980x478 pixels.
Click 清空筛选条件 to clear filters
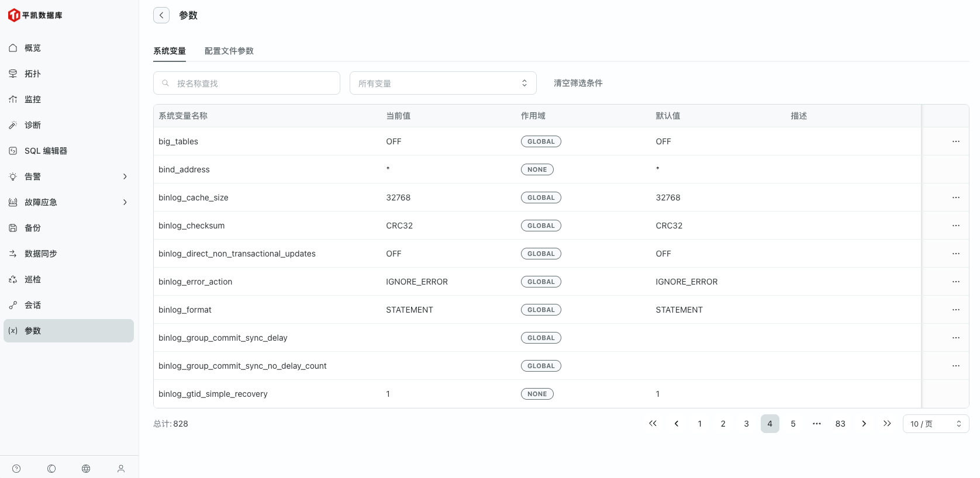(x=578, y=83)
